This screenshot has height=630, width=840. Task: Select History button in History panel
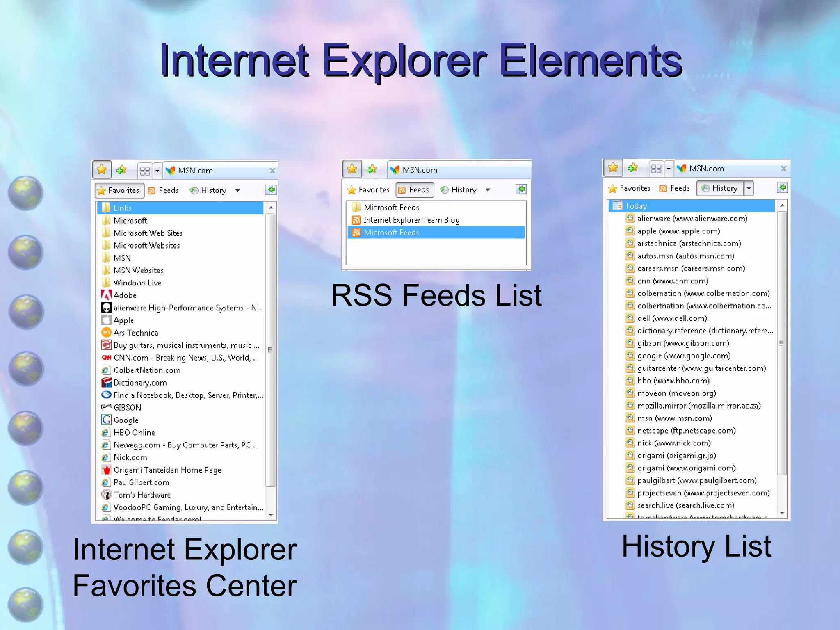click(720, 188)
